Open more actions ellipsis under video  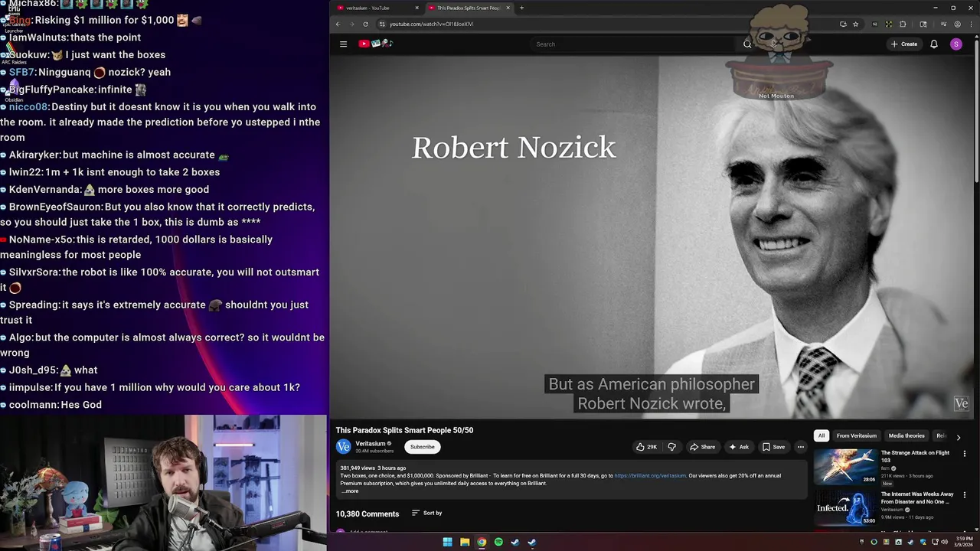tap(801, 447)
